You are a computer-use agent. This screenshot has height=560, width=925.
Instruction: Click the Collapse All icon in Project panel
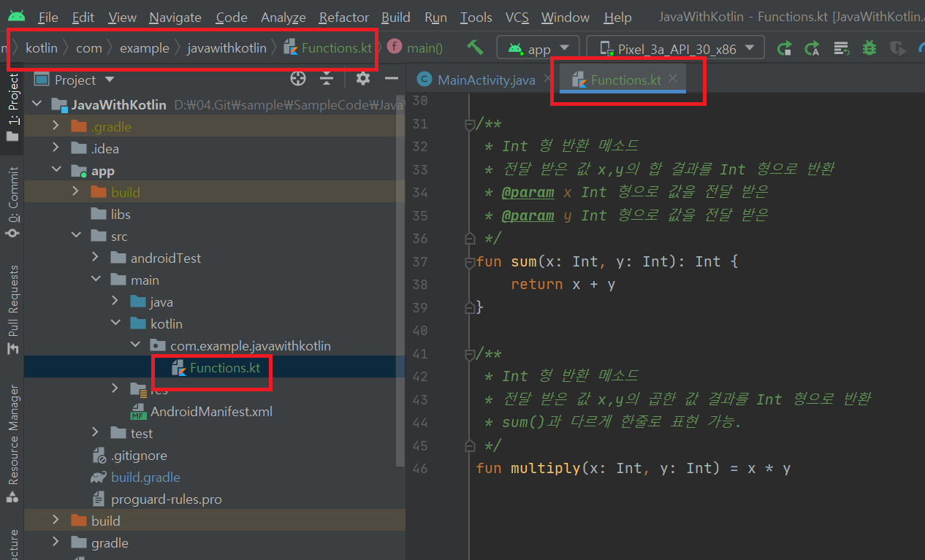pos(327,79)
